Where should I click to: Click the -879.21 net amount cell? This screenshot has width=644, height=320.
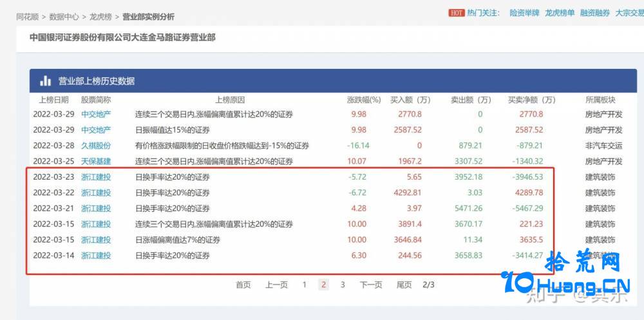[x=529, y=146]
